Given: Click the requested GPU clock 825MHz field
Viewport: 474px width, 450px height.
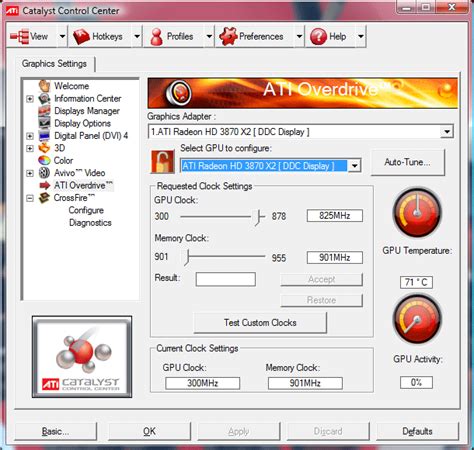Looking at the screenshot, I should (335, 216).
